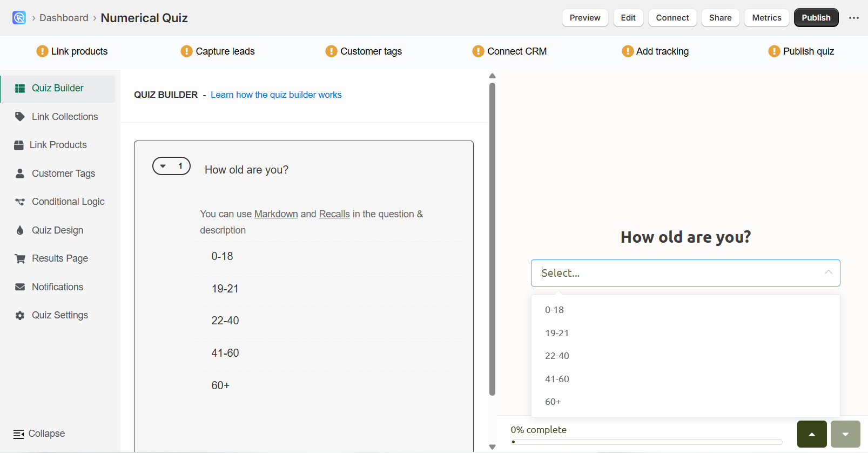Image resolution: width=868 pixels, height=453 pixels.
Task: Go to Link Products sidebar section
Action: click(x=58, y=145)
